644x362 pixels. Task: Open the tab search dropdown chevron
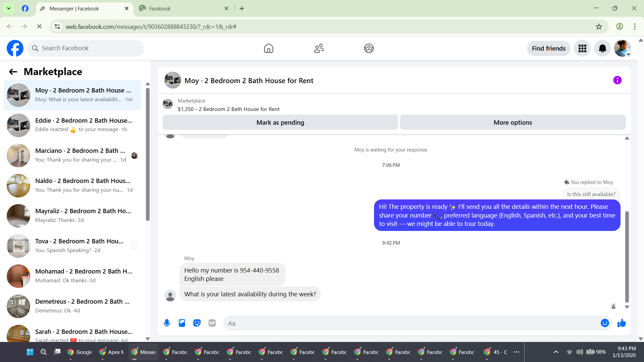(x=9, y=8)
